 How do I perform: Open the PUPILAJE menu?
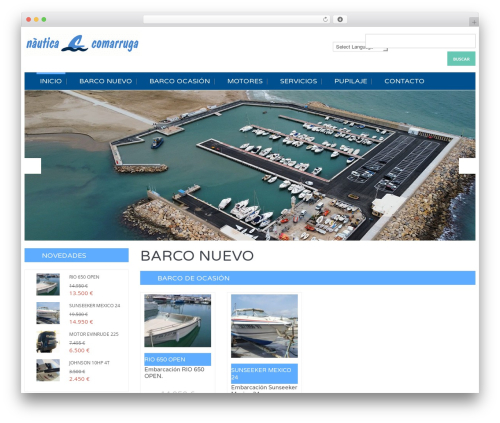pos(351,81)
